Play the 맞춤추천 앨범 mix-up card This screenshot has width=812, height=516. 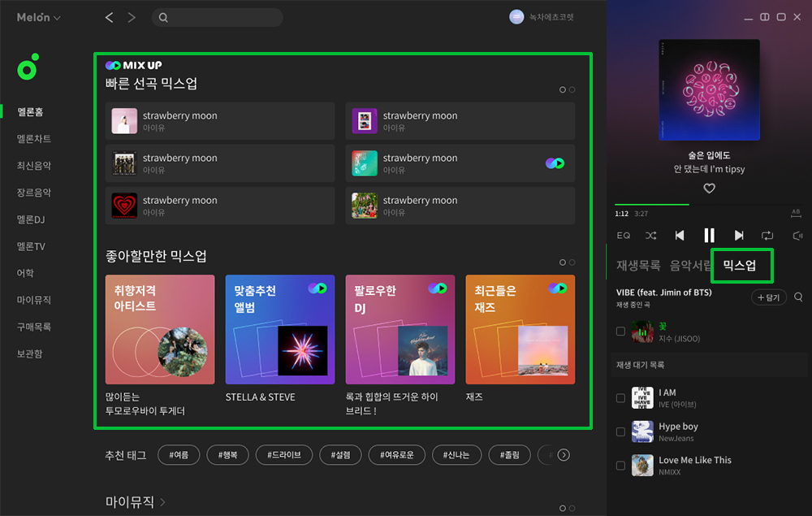click(x=317, y=288)
